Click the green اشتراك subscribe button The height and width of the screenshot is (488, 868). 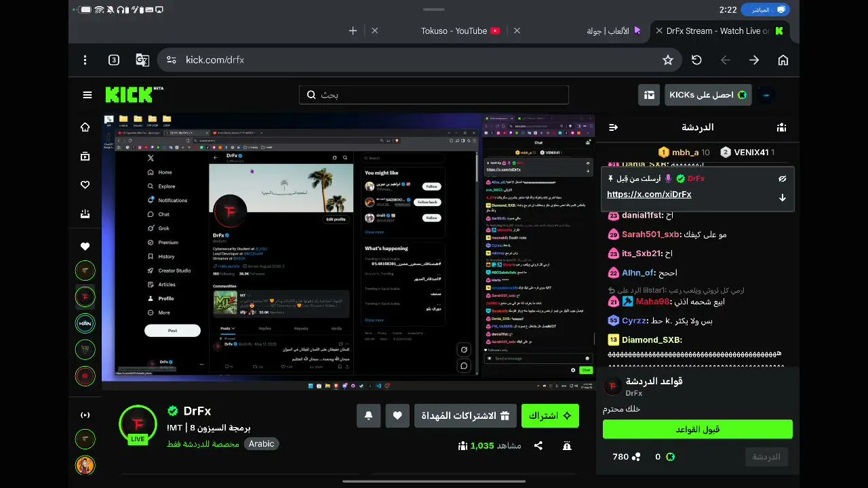550,416
